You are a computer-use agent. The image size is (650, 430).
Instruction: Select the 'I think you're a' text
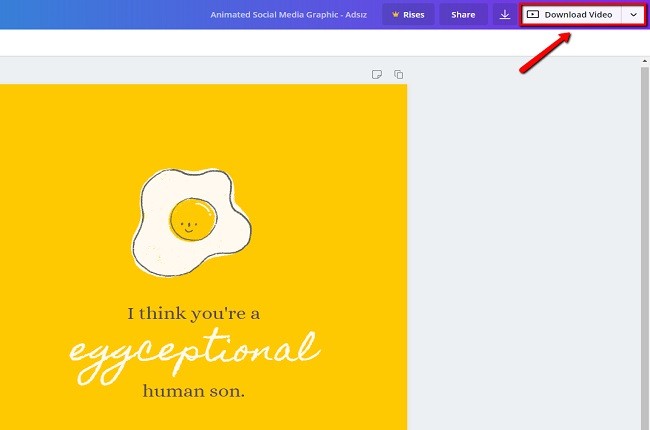(194, 314)
